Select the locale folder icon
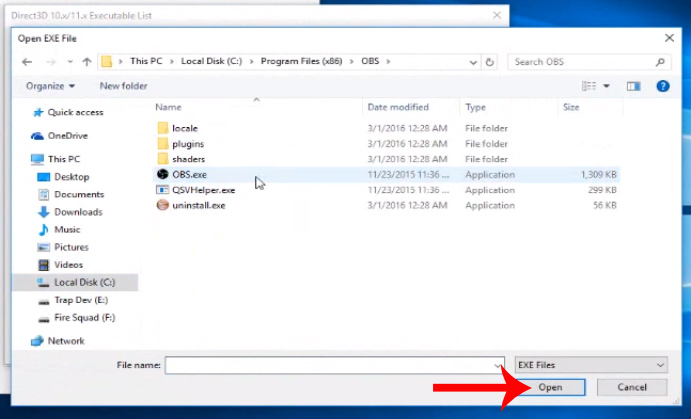 click(163, 128)
